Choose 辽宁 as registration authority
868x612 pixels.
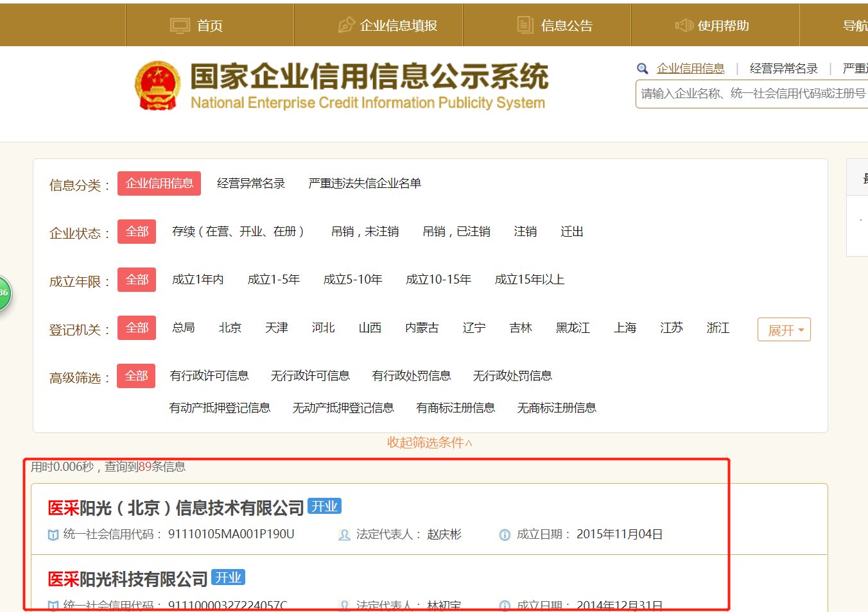pyautogui.click(x=474, y=328)
